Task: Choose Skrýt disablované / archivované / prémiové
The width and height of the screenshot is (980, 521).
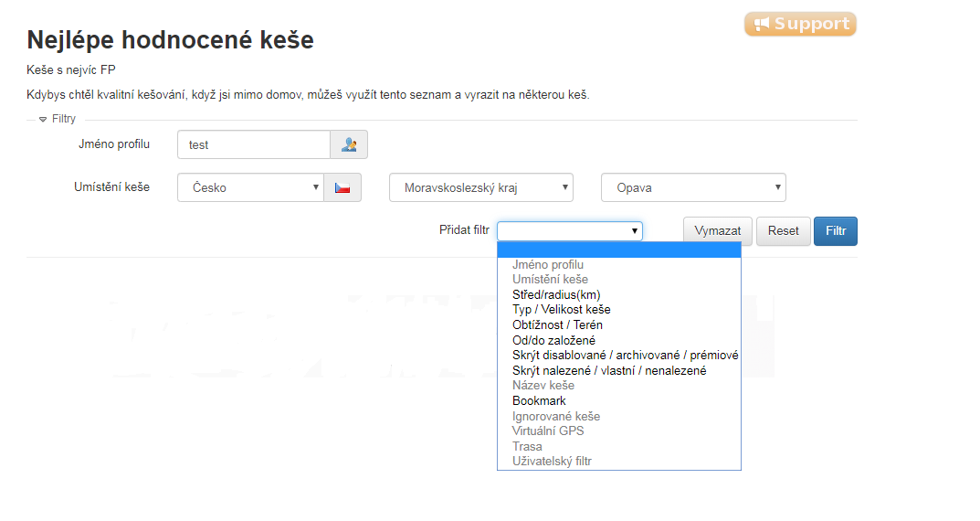Action: coord(618,356)
